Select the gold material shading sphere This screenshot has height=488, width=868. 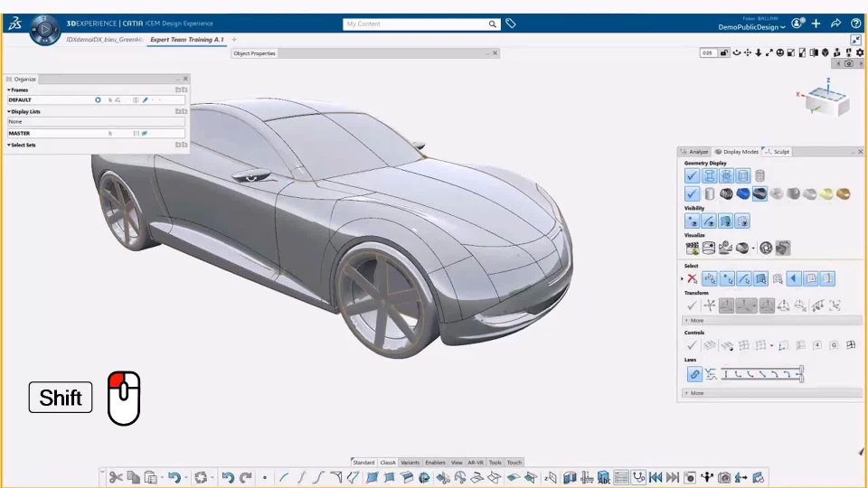click(843, 194)
